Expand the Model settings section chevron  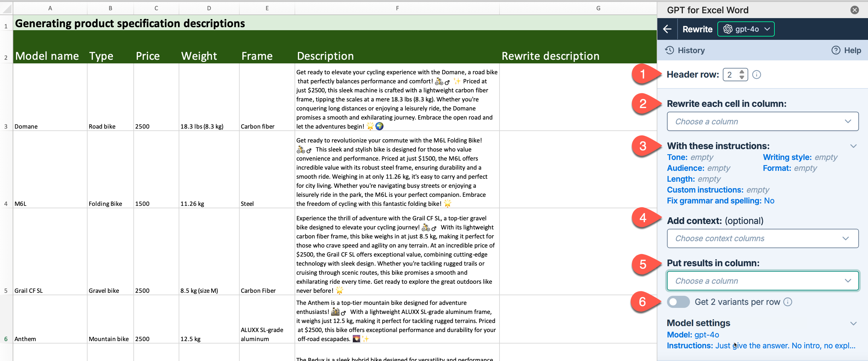click(853, 323)
